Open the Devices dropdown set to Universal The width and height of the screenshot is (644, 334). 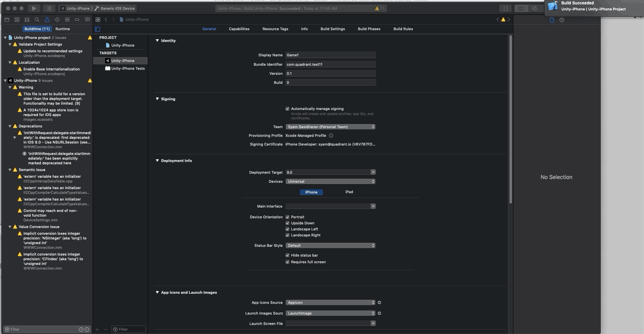point(330,181)
